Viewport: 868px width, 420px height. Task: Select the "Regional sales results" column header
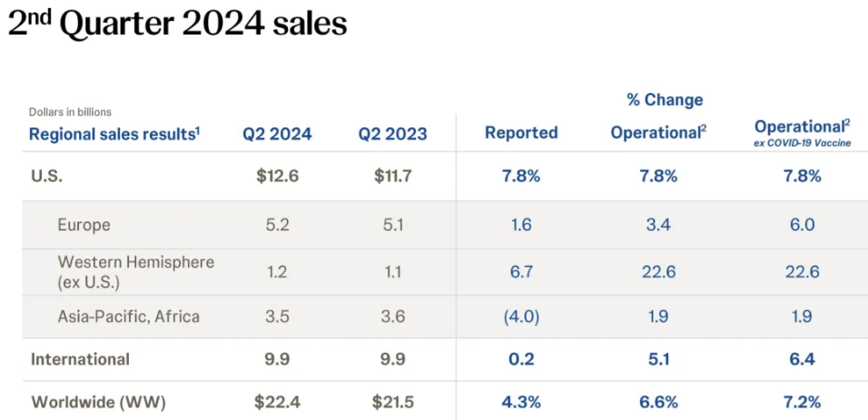point(114,134)
